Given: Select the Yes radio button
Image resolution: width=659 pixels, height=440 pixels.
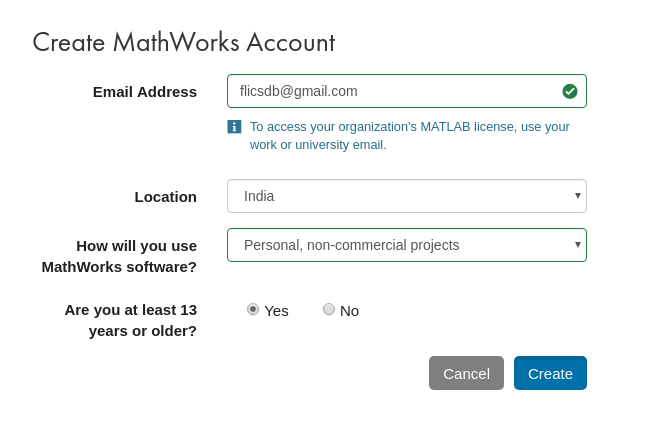Looking at the screenshot, I should tap(253, 309).
